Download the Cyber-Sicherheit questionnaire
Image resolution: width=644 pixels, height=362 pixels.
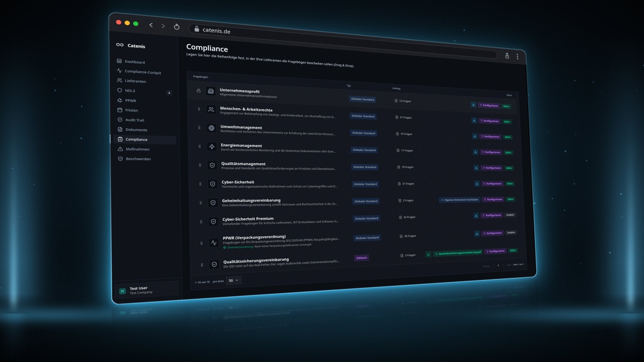click(477, 184)
